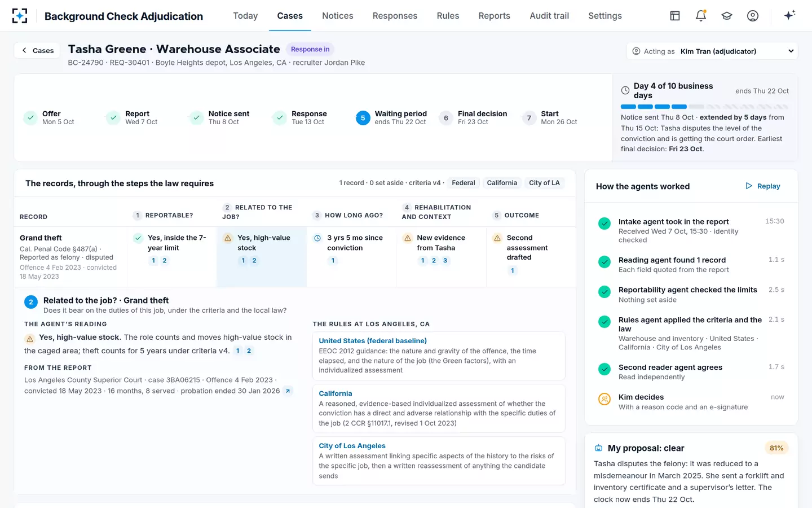Open the Audit trail tab
The height and width of the screenshot is (508, 812).
pyautogui.click(x=549, y=16)
